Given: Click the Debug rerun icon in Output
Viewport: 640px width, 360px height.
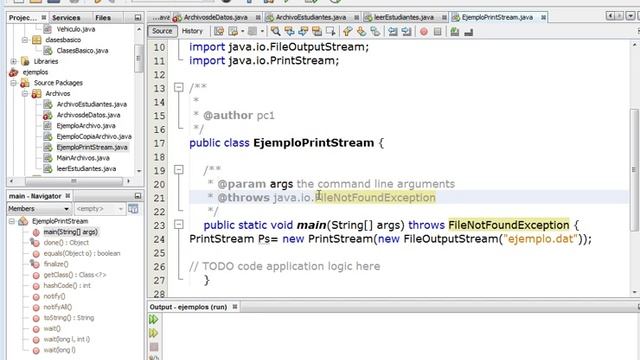Looking at the screenshot, I should point(153,333).
